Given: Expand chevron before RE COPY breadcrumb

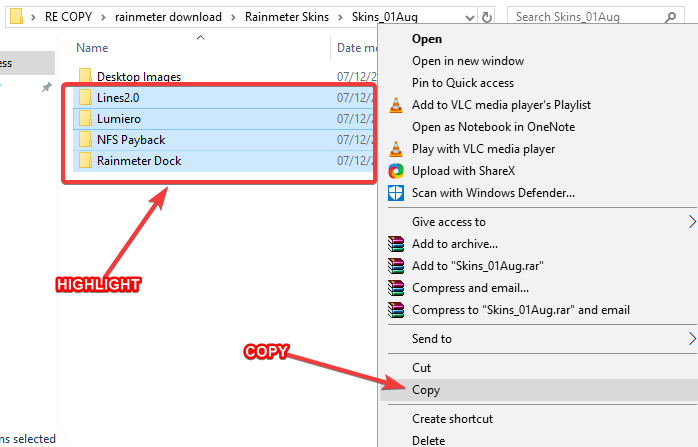Looking at the screenshot, I should tap(33, 17).
